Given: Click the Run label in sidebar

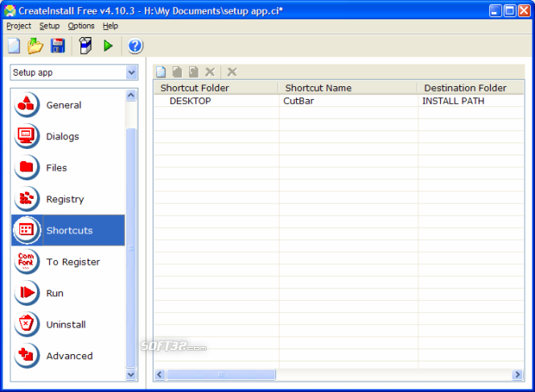Looking at the screenshot, I should [55, 293].
